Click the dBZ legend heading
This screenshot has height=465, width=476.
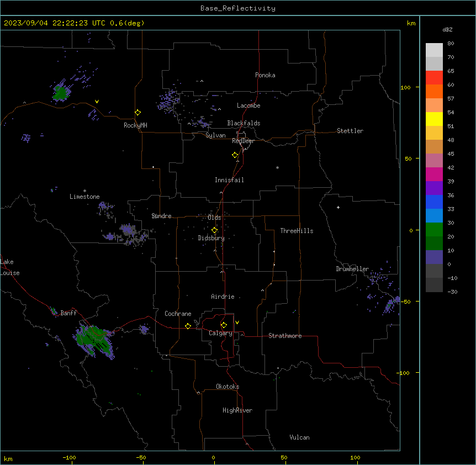pyautogui.click(x=447, y=29)
